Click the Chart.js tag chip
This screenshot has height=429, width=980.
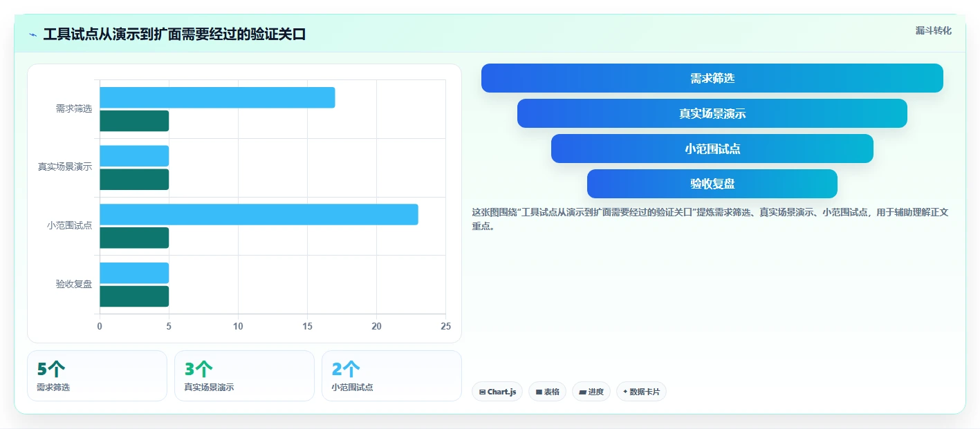497,392
